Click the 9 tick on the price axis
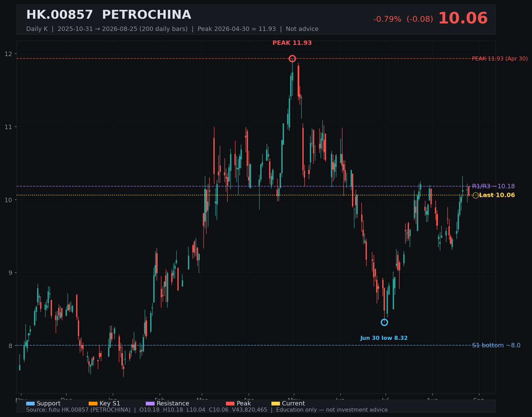 point(10,273)
